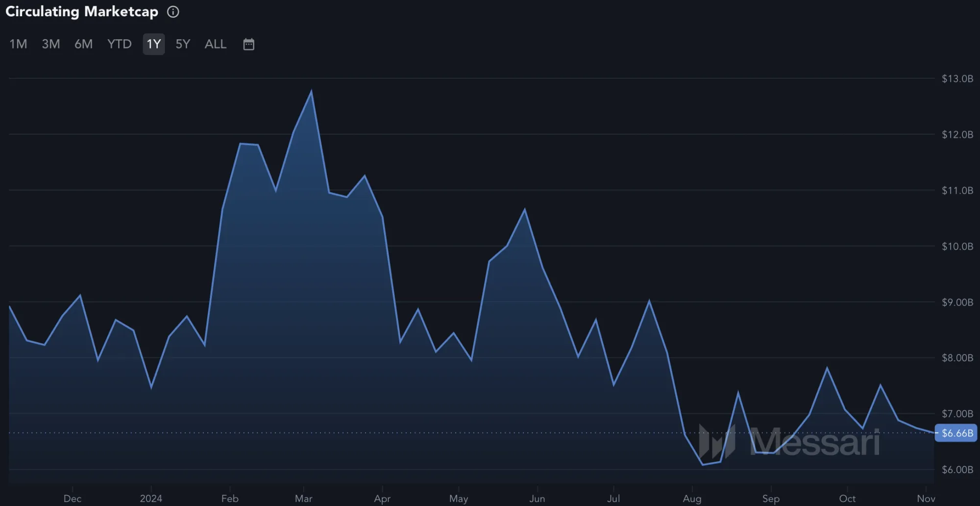Click the Nov x-axis label
Image resolution: width=980 pixels, height=506 pixels.
tap(926, 499)
